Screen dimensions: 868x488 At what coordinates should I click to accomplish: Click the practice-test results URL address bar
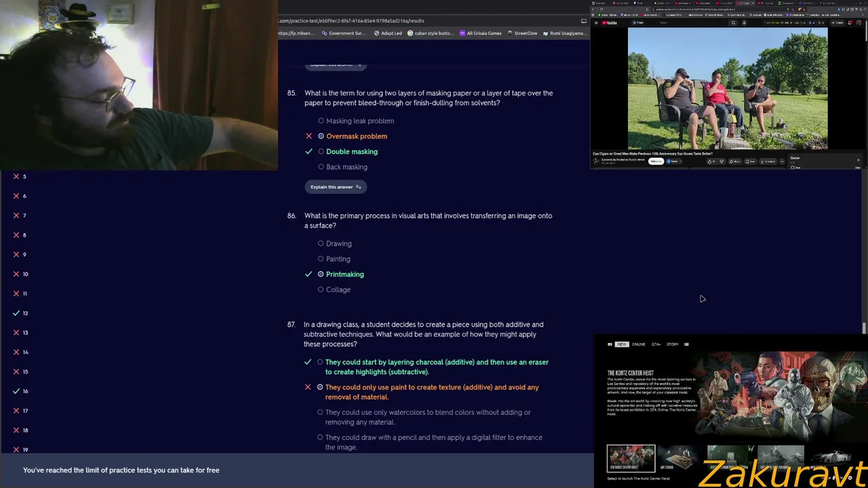[x=427, y=21]
